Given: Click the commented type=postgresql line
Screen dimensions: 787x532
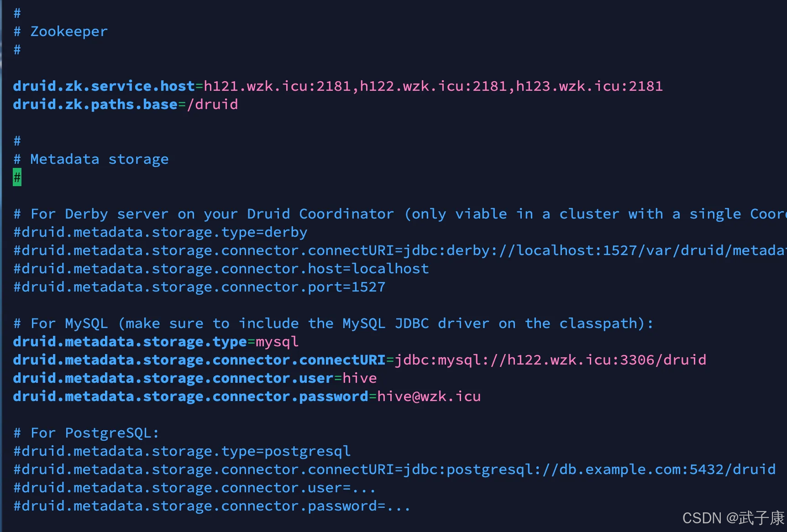Looking at the screenshot, I should pos(182,451).
